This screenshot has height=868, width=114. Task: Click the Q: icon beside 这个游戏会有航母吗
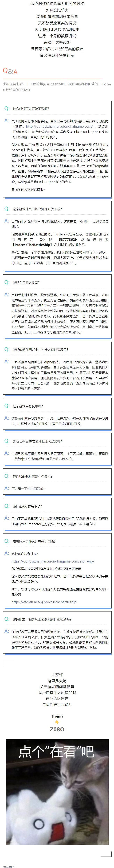7,406
